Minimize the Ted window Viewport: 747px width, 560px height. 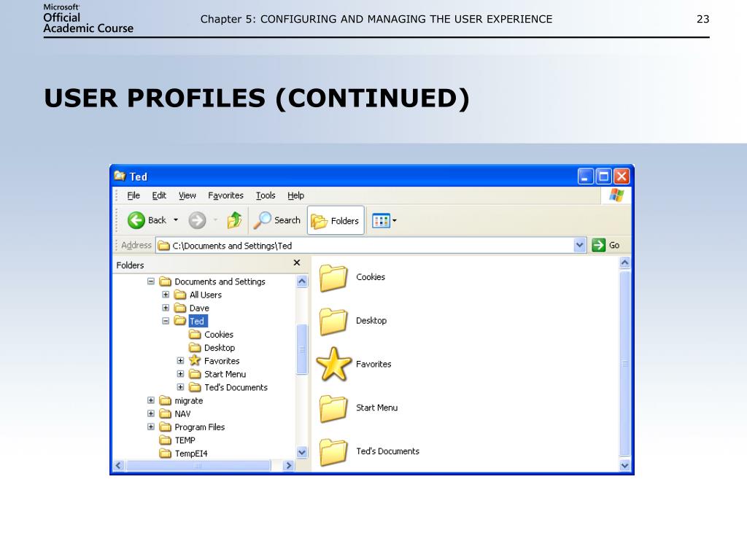tap(586, 176)
